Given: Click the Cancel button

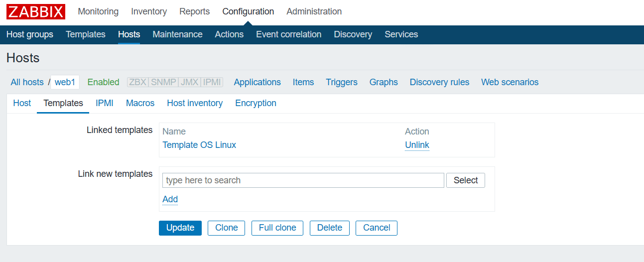Looking at the screenshot, I should click(377, 228).
